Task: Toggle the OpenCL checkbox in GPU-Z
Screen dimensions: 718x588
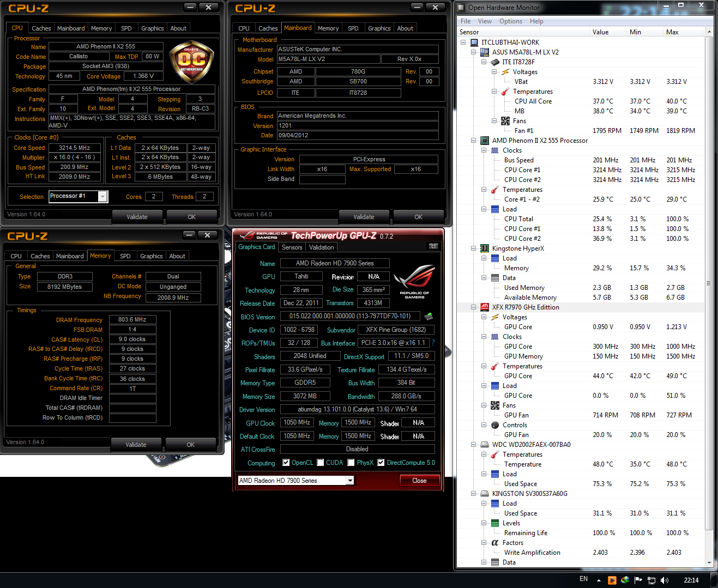Action: (286, 463)
